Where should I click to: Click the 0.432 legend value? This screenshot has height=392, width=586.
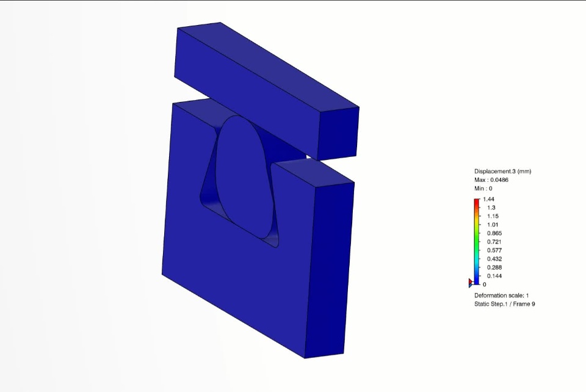click(x=494, y=259)
